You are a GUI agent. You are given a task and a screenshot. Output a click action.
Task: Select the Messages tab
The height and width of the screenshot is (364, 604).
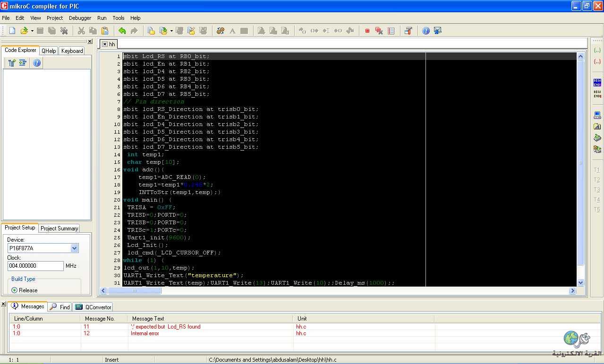click(28, 306)
